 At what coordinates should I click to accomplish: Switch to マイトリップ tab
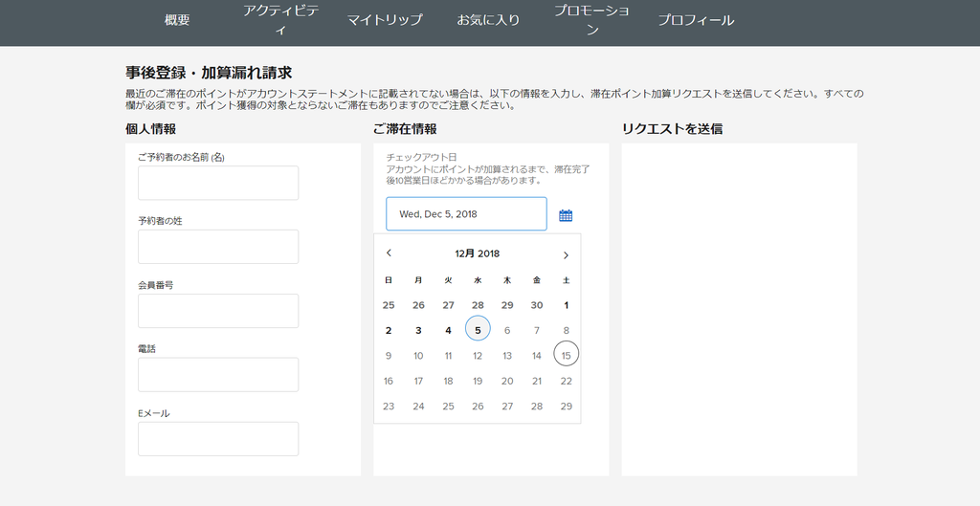[x=385, y=20]
